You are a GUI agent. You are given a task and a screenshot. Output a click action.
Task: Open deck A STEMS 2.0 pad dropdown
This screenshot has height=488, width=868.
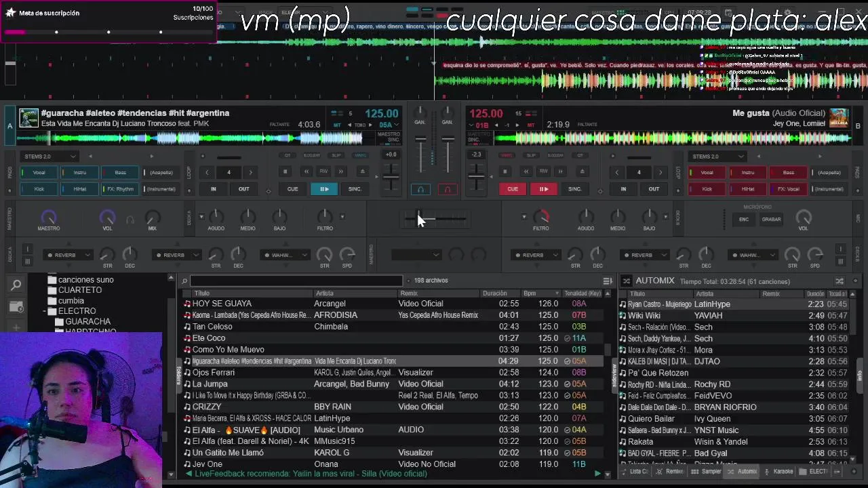pos(50,157)
